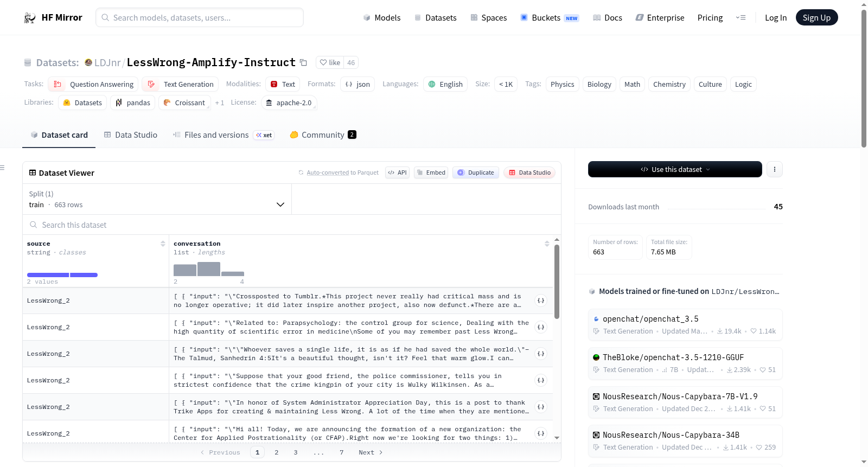The width and height of the screenshot is (868, 467).
Task: Click the Sign Up button
Action: pyautogui.click(x=817, y=18)
